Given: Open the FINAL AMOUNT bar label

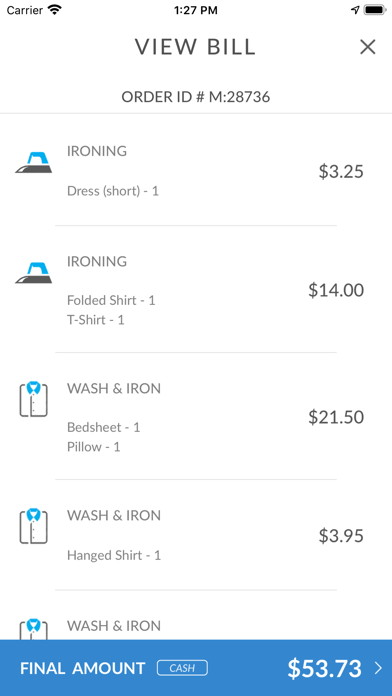Looking at the screenshot, I should click(83, 668).
